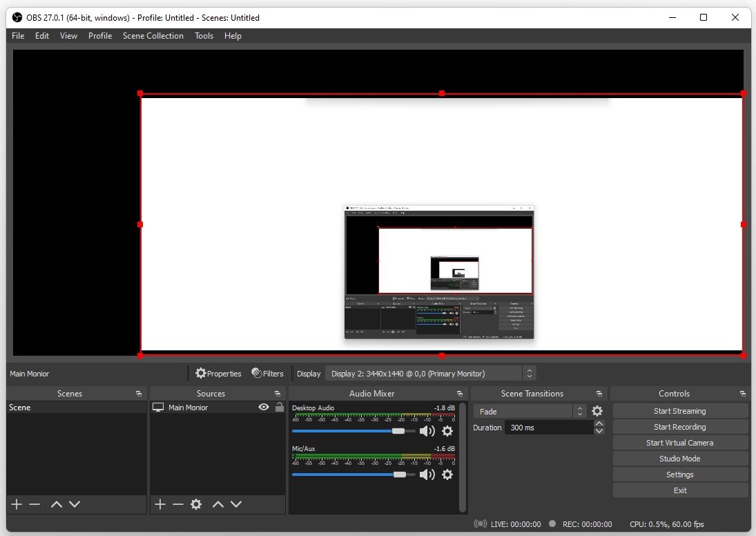Remove selected source with minus icon
The height and width of the screenshot is (536, 756).
[178, 505]
